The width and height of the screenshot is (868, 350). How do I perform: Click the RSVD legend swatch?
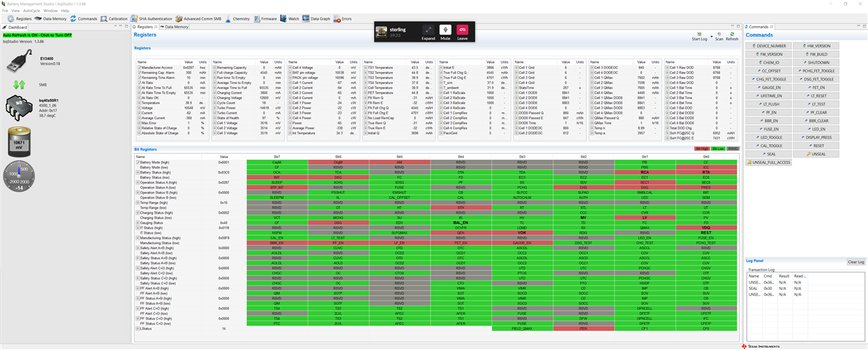[x=733, y=149]
